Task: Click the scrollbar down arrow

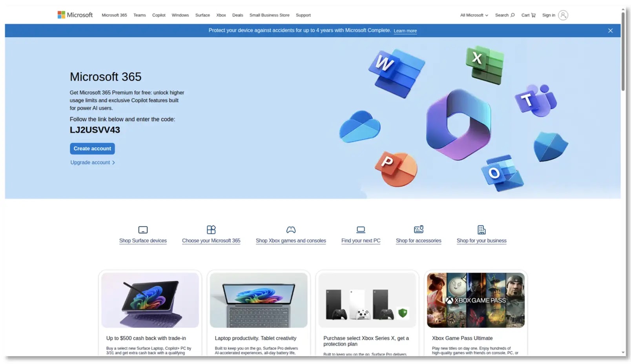Action: point(623,353)
